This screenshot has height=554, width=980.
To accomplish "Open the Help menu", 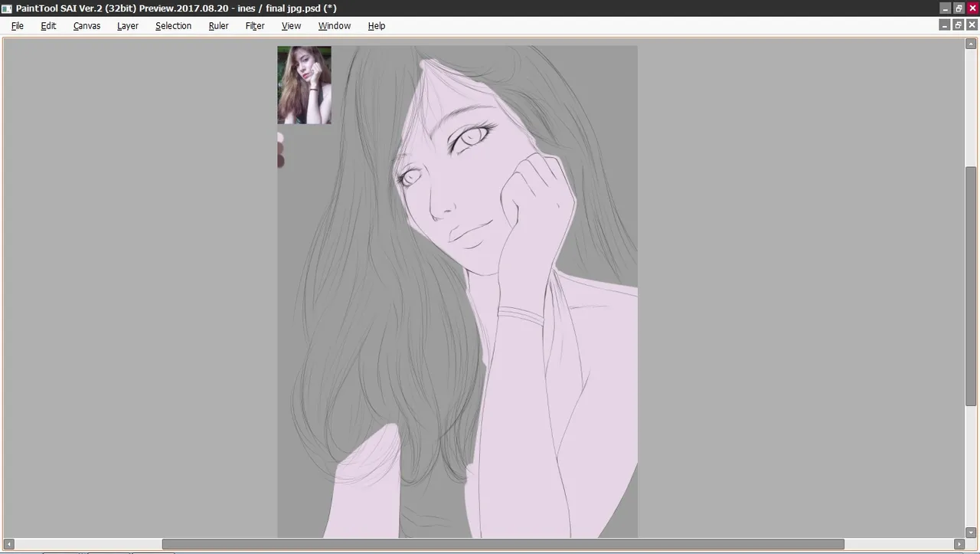I will tap(377, 25).
